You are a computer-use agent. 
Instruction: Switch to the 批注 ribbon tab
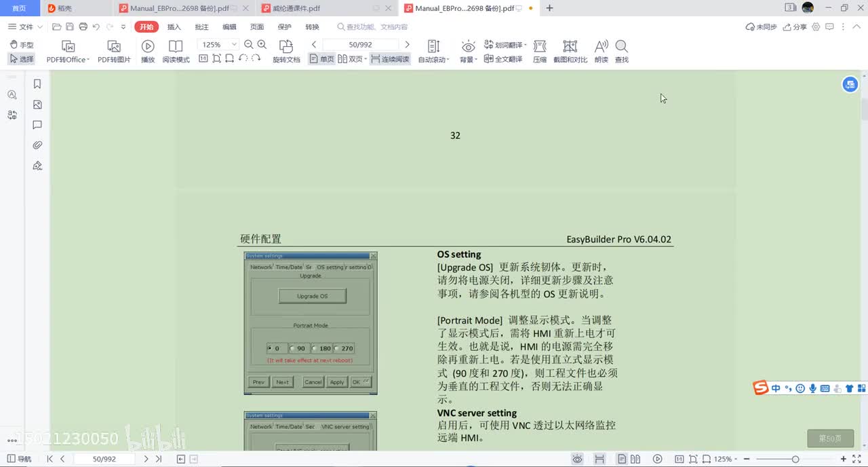click(201, 26)
